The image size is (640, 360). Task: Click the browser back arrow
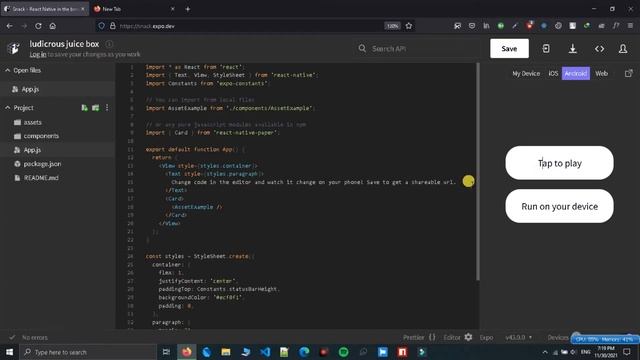pos(9,26)
